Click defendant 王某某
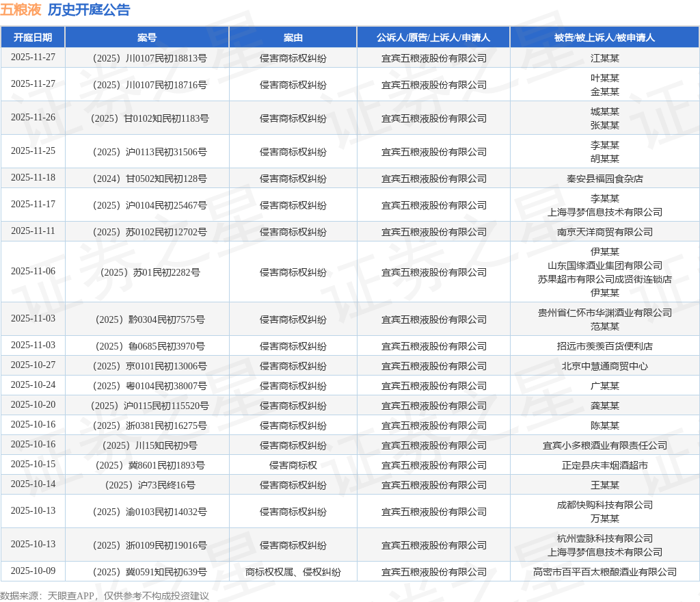The height and width of the screenshot is (602, 700). 604,485
